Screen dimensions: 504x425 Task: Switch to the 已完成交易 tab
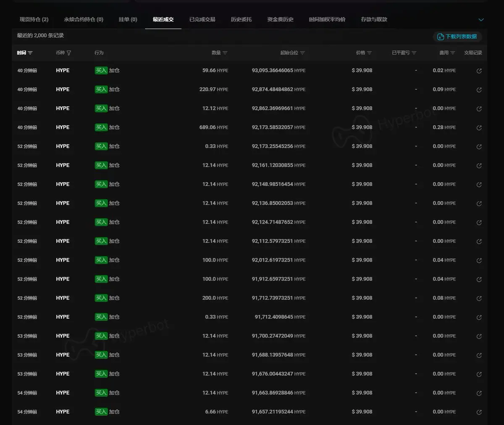pyautogui.click(x=202, y=19)
